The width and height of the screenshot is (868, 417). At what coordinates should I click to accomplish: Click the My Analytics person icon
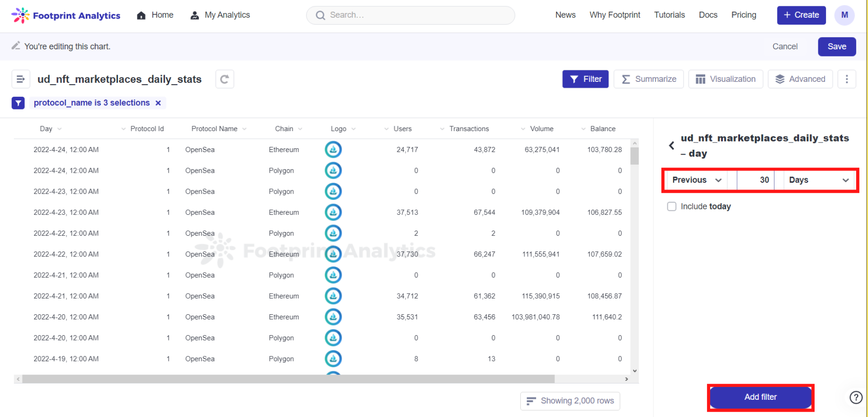(194, 15)
